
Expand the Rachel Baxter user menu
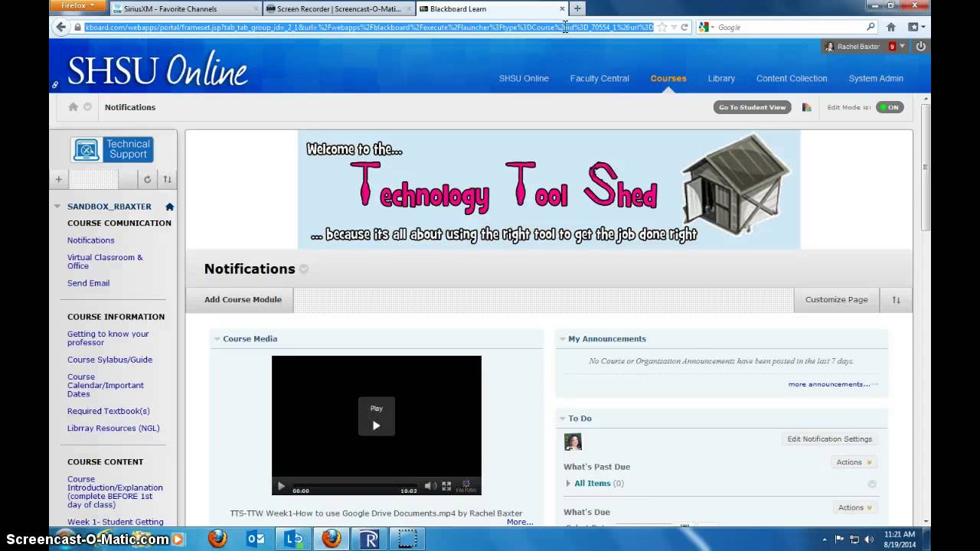click(x=902, y=47)
